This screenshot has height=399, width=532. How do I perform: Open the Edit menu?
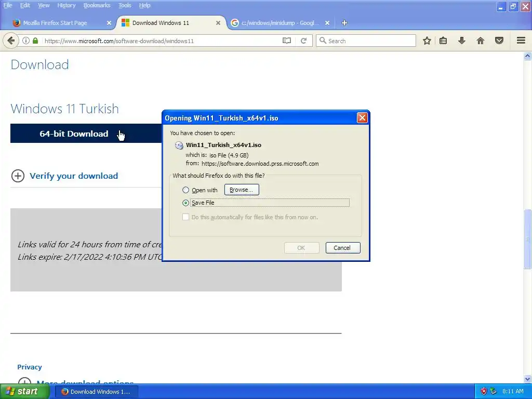(25, 5)
